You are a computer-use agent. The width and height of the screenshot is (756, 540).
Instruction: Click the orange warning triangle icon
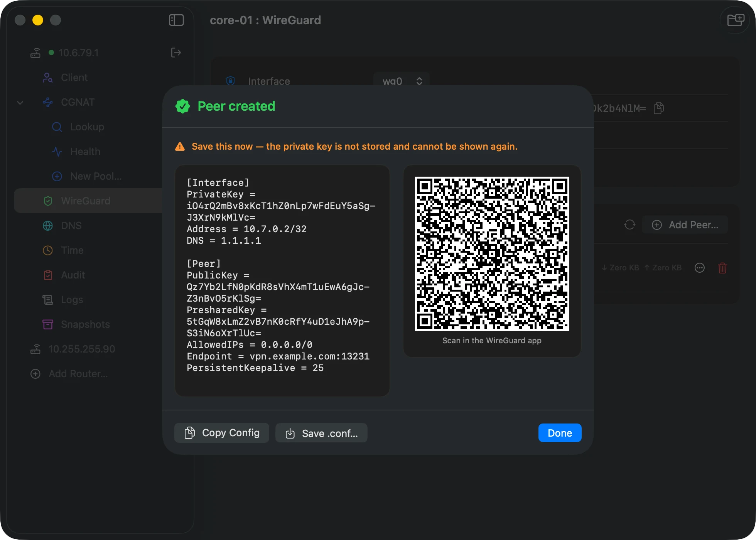click(180, 147)
